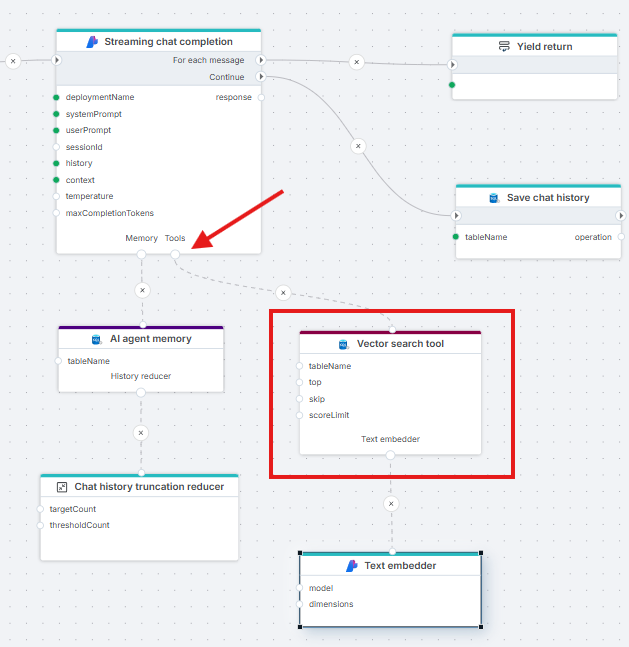This screenshot has height=647, width=629.
Task: Click Save chat history tableName port
Action: point(456,237)
